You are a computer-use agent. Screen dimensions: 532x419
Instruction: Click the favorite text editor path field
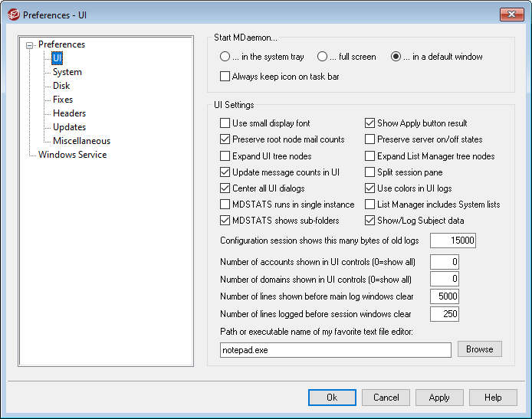pos(335,350)
